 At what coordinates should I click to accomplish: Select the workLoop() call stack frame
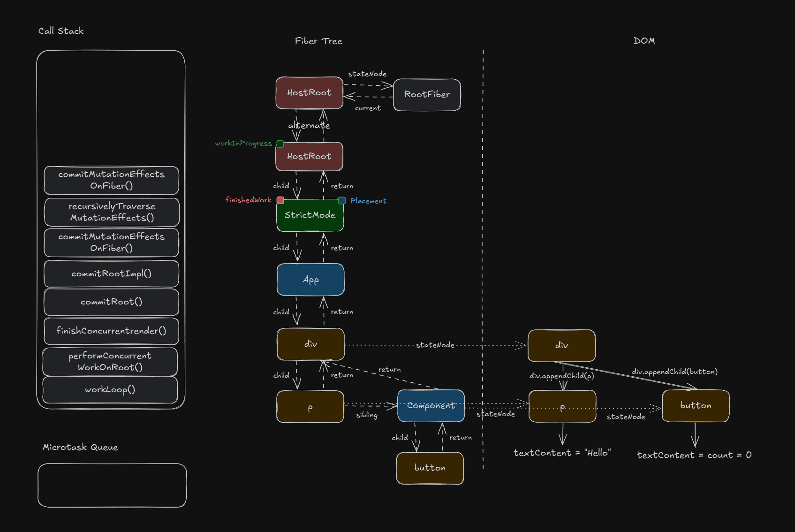pyautogui.click(x=110, y=390)
